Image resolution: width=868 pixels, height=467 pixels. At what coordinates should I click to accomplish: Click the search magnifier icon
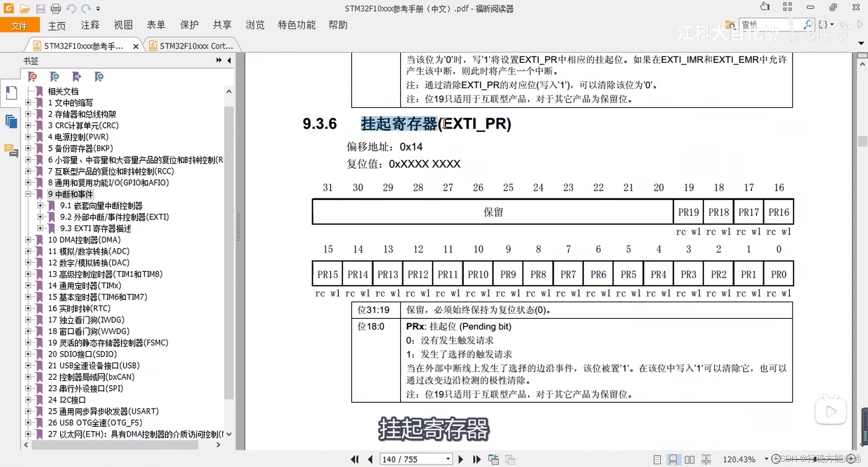click(x=808, y=24)
